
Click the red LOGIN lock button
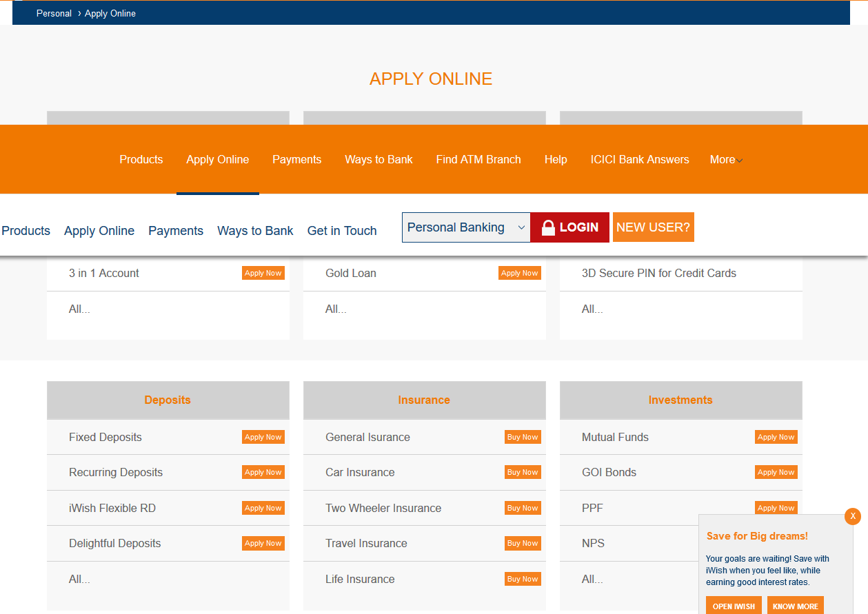(x=569, y=227)
